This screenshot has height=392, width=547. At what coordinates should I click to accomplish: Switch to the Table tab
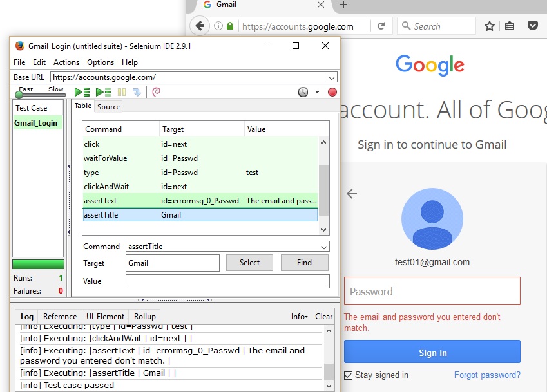(x=83, y=106)
